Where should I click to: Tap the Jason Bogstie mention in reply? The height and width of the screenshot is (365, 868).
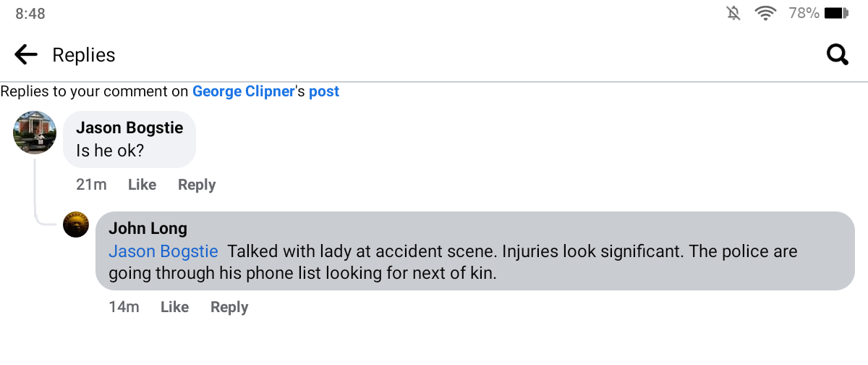(163, 251)
